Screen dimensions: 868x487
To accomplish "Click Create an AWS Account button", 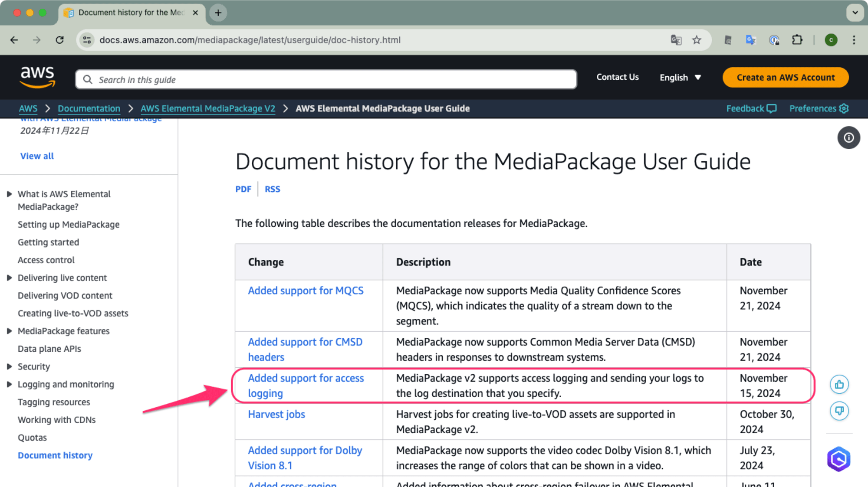I will [x=786, y=78].
